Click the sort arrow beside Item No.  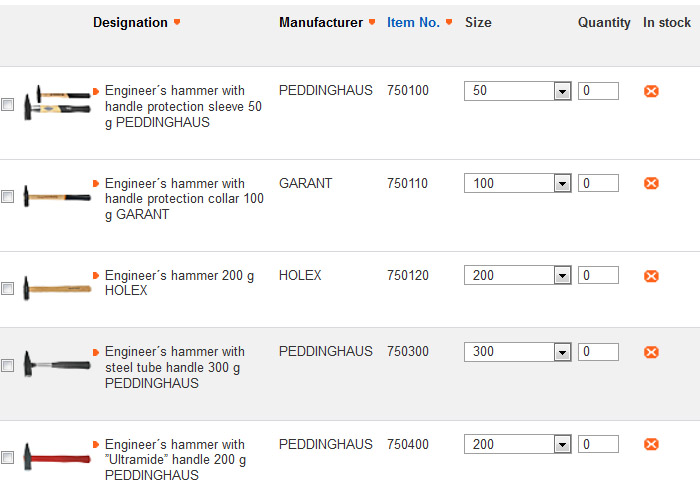(x=449, y=23)
